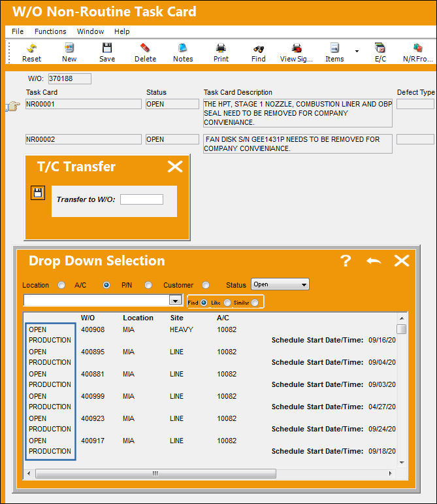Click the Transfer to W/O input field
The width and height of the screenshot is (437, 504).
coord(142,199)
